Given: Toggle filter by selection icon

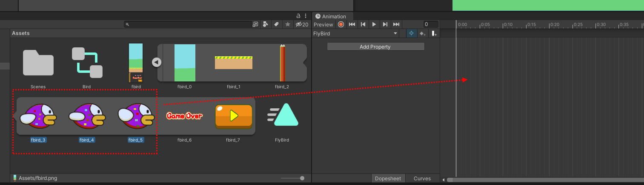Looking at the screenshot, I should pyautogui.click(x=412, y=33).
